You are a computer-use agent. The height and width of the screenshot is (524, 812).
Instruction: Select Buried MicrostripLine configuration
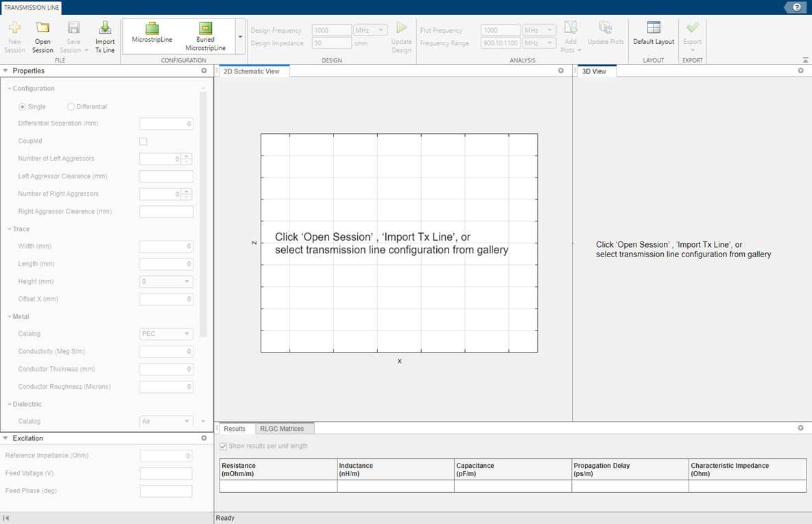coord(205,36)
